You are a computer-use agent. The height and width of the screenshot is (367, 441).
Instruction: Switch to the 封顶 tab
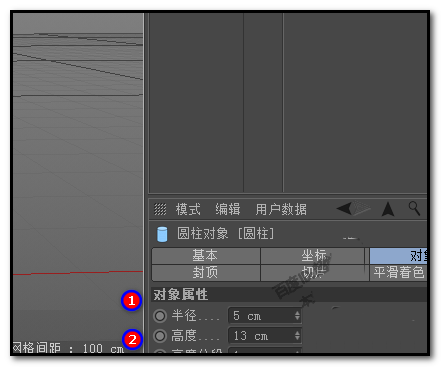(206, 273)
